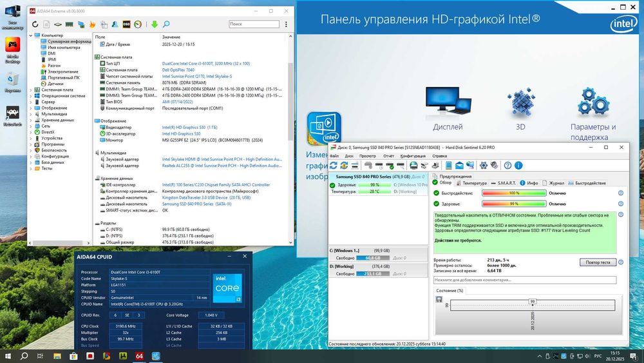Click AIDA64 flame stability test icon
The image size is (644, 363).
(x=92, y=25)
